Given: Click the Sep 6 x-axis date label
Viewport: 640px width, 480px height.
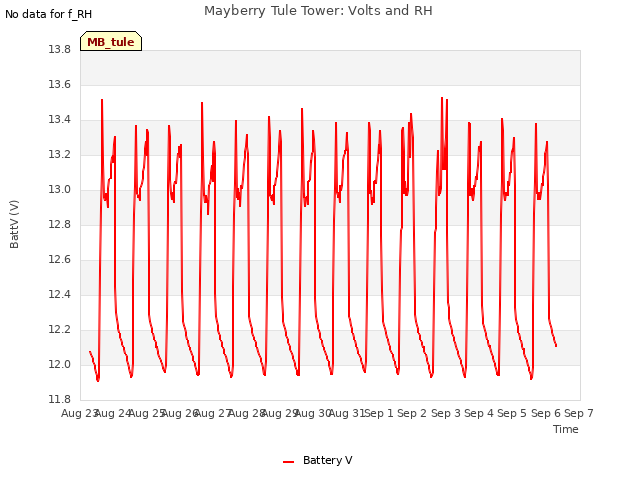Looking at the screenshot, I should [x=546, y=413].
